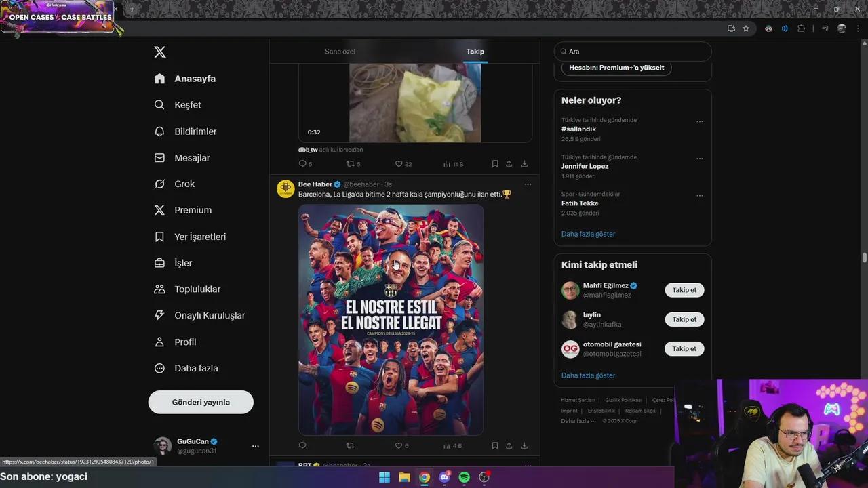Bookmark the dbb_tw video post
The image size is (868, 488).
495,164
